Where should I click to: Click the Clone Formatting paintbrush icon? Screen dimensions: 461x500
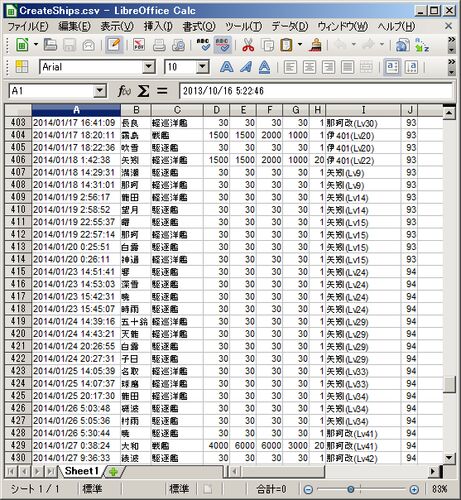[315, 45]
